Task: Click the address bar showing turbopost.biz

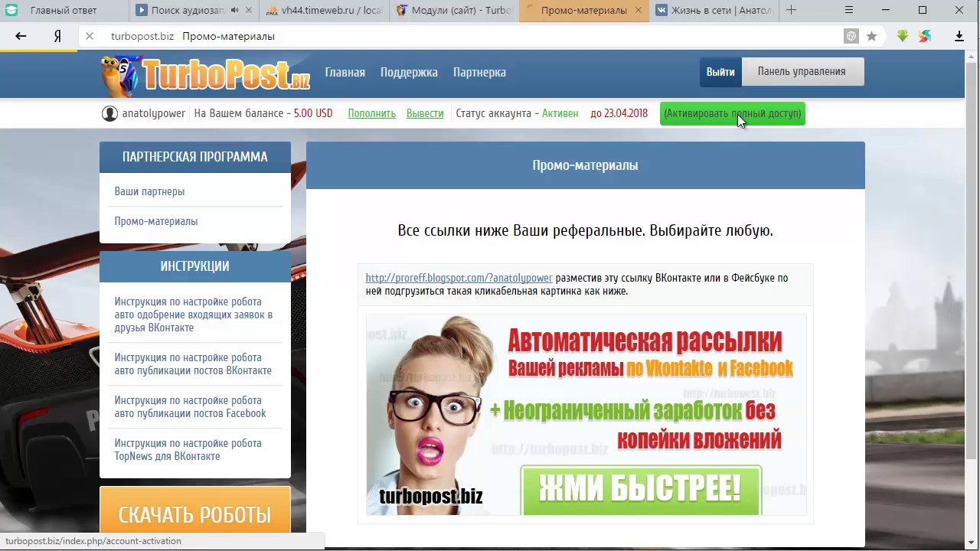Action: coord(459,36)
